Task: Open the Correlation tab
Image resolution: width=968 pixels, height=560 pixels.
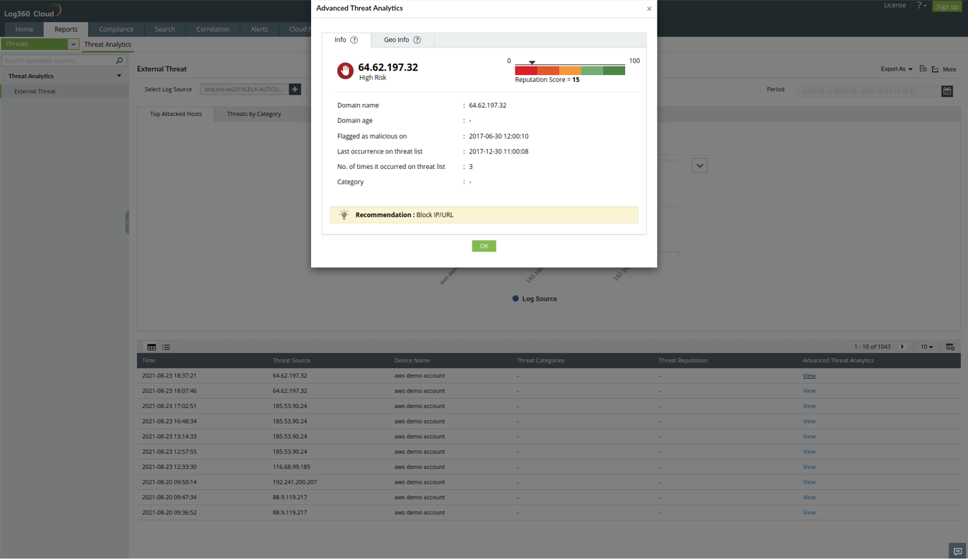Action: coord(213,30)
